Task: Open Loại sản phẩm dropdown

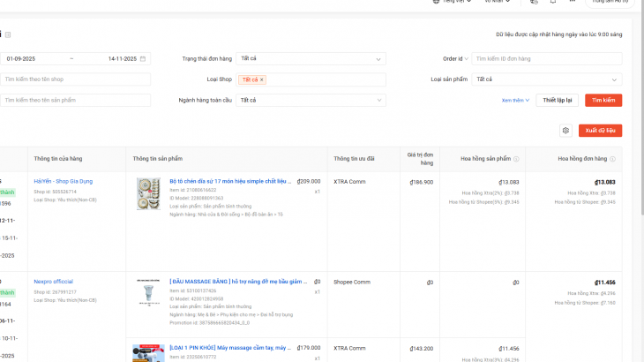Action: click(547, 79)
